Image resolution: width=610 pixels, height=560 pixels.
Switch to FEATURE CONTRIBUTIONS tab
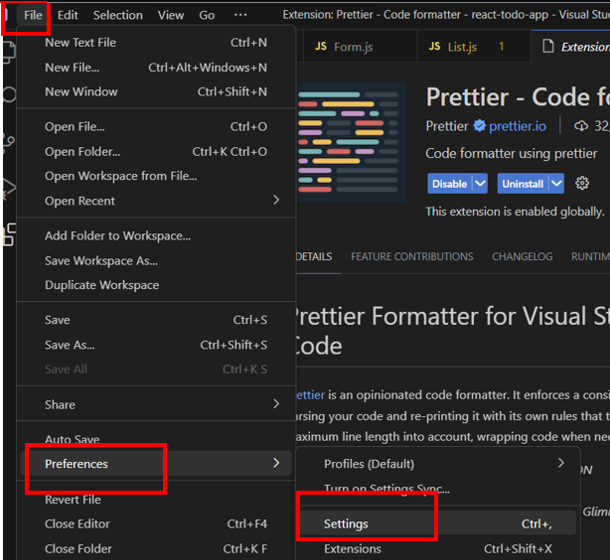pyautogui.click(x=412, y=256)
